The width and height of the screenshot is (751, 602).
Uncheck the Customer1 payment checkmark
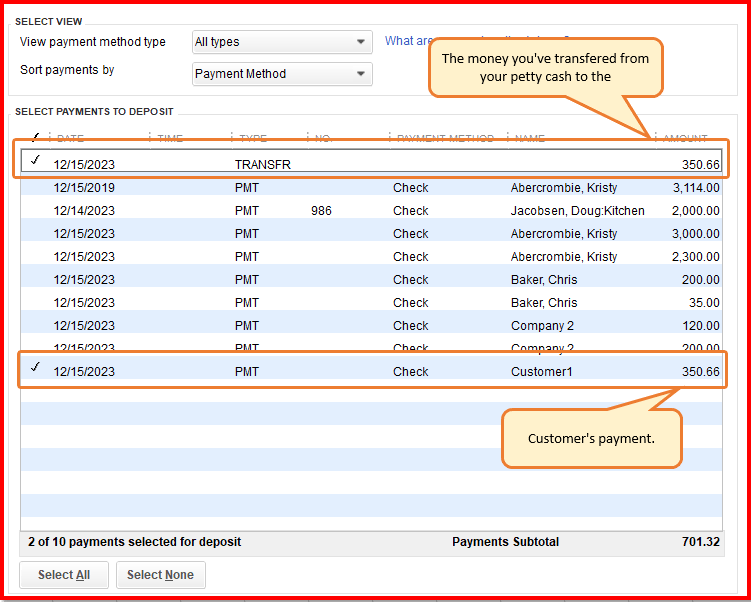tap(36, 370)
